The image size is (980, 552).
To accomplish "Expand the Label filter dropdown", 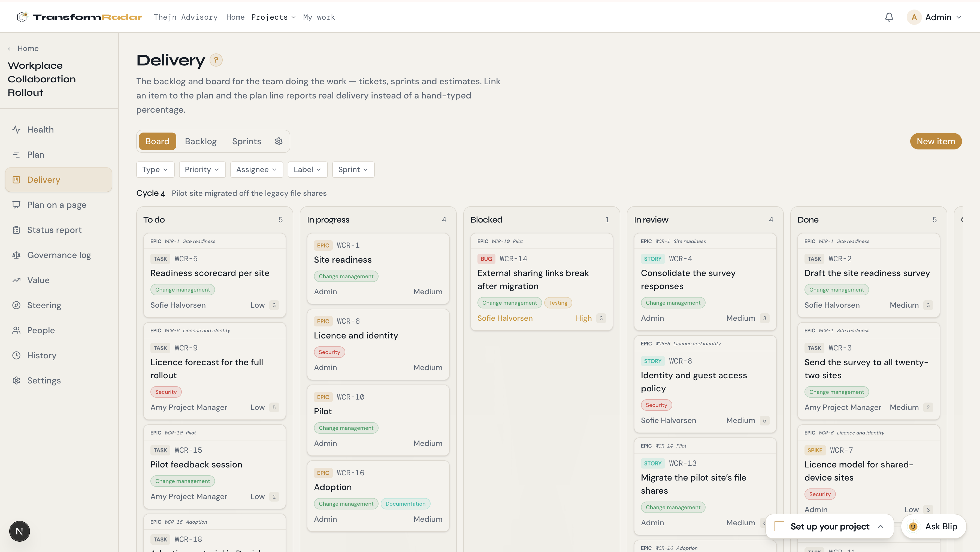I will click(307, 169).
